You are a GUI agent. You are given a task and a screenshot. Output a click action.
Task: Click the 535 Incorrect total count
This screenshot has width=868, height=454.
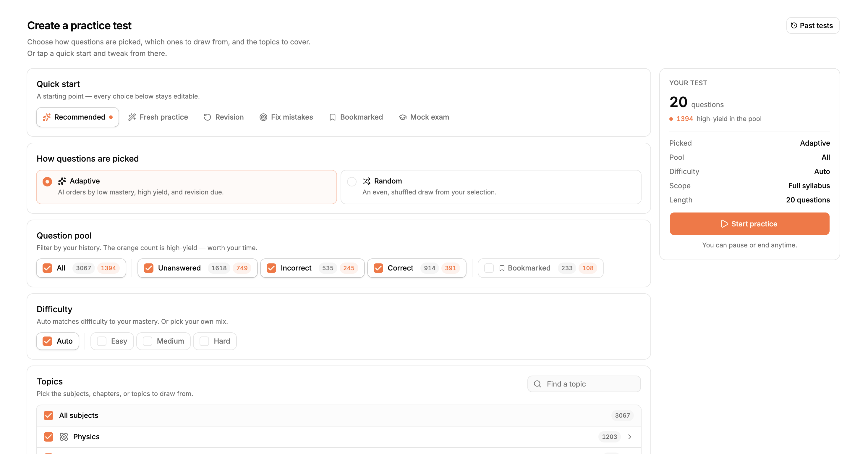(x=328, y=268)
